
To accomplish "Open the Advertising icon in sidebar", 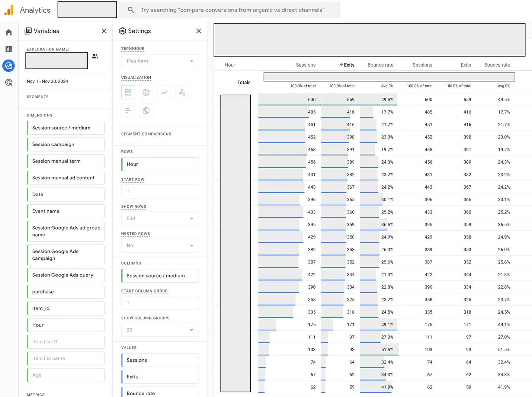I will click(9, 83).
